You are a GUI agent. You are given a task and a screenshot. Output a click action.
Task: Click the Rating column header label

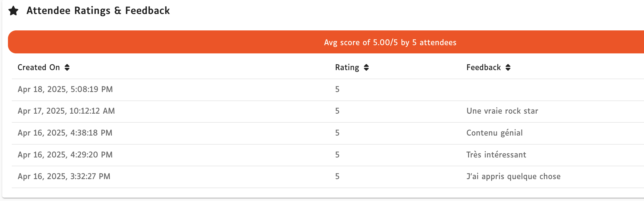(x=347, y=67)
